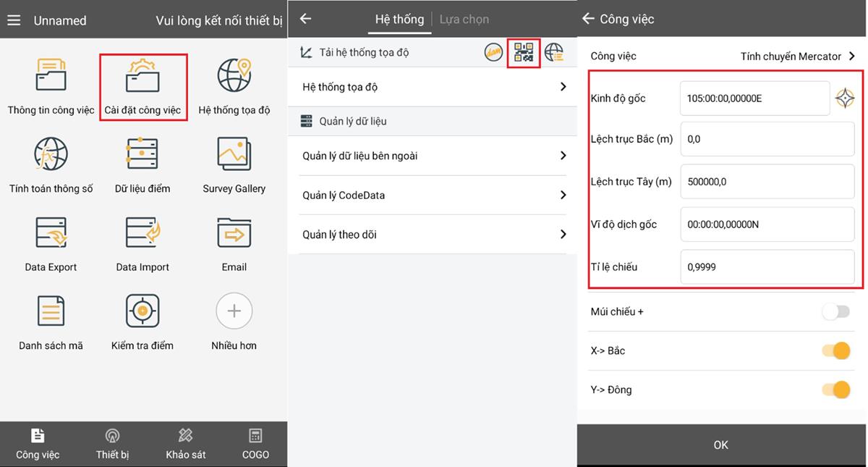Expand Hệ thống tọa độ row

[x=433, y=87]
